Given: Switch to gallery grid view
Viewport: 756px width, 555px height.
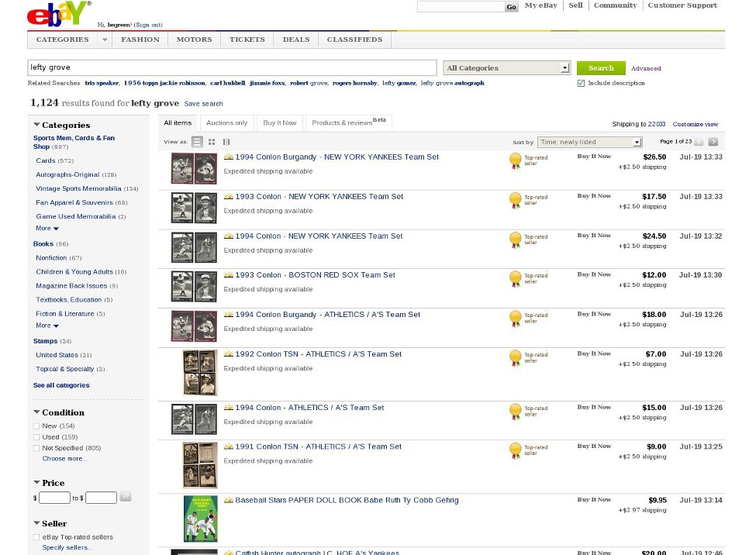Looking at the screenshot, I should coord(212,142).
